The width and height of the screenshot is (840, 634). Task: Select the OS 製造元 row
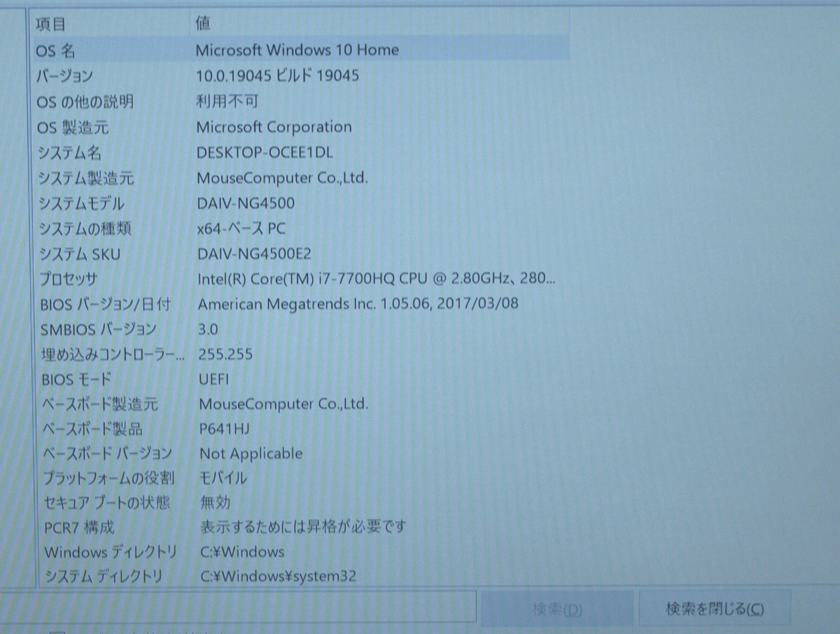[x=300, y=128]
